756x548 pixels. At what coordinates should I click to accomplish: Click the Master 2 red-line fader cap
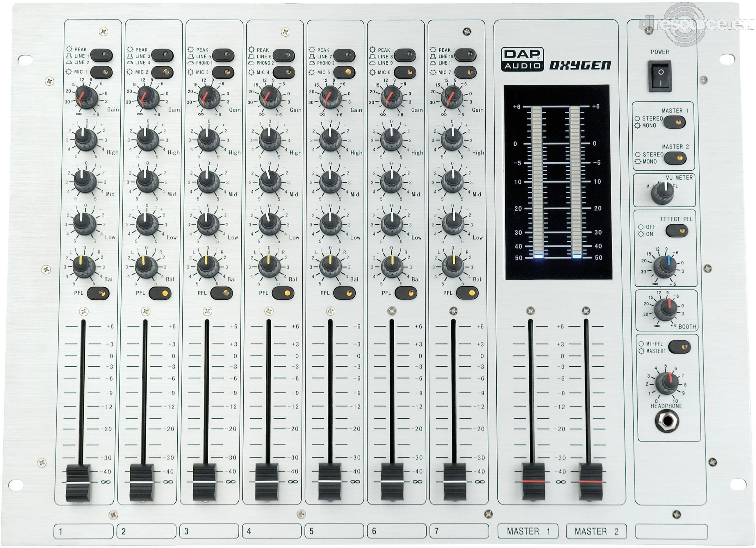[x=591, y=481]
